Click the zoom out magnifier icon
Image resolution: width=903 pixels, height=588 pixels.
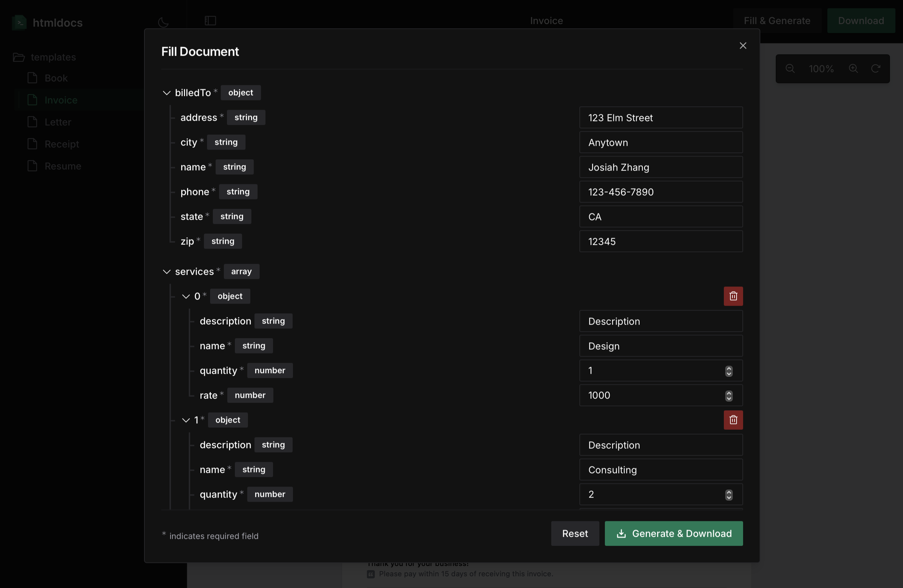pos(790,69)
